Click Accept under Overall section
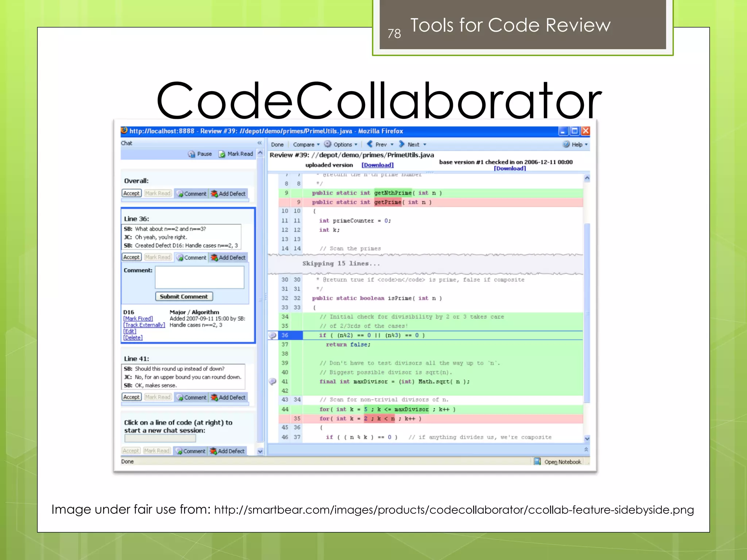The width and height of the screenshot is (747, 560). (x=131, y=193)
